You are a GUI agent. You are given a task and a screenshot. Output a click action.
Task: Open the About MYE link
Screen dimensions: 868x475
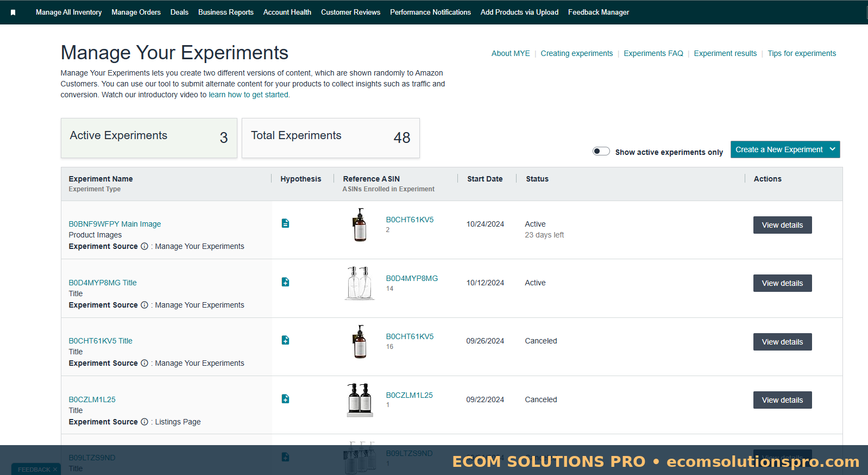(x=511, y=53)
